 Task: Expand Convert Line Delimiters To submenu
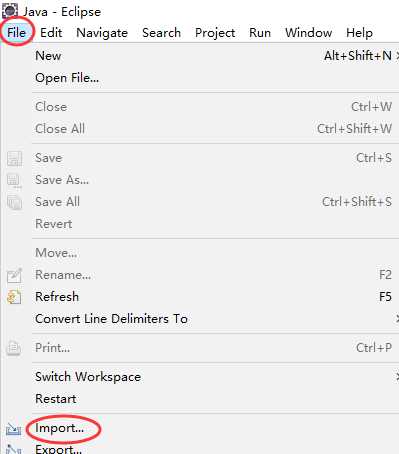tap(215, 319)
